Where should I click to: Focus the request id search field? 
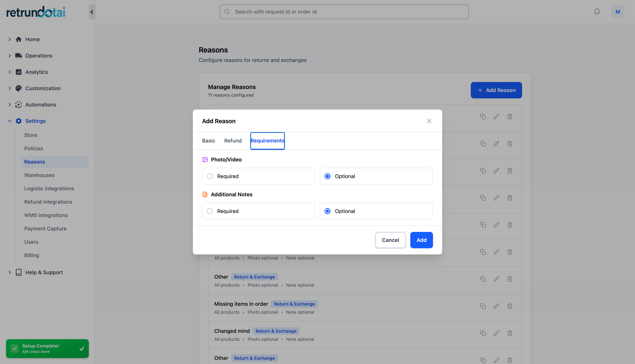344,12
